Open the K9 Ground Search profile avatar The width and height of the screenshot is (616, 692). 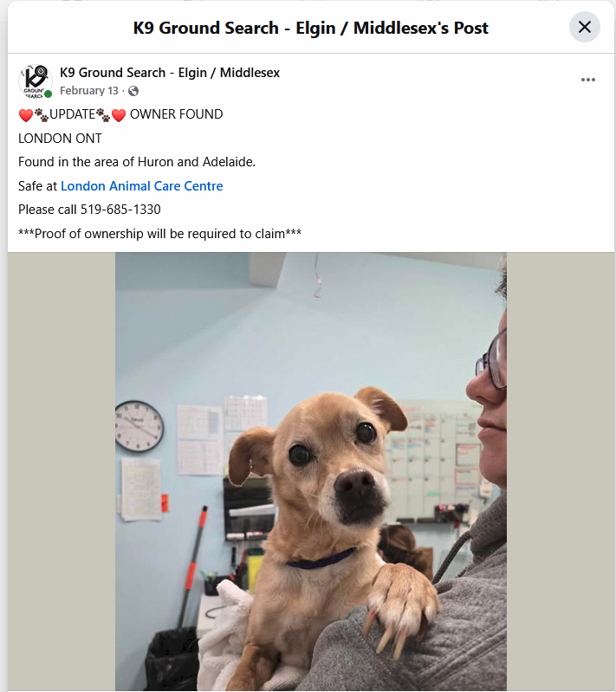(x=36, y=81)
